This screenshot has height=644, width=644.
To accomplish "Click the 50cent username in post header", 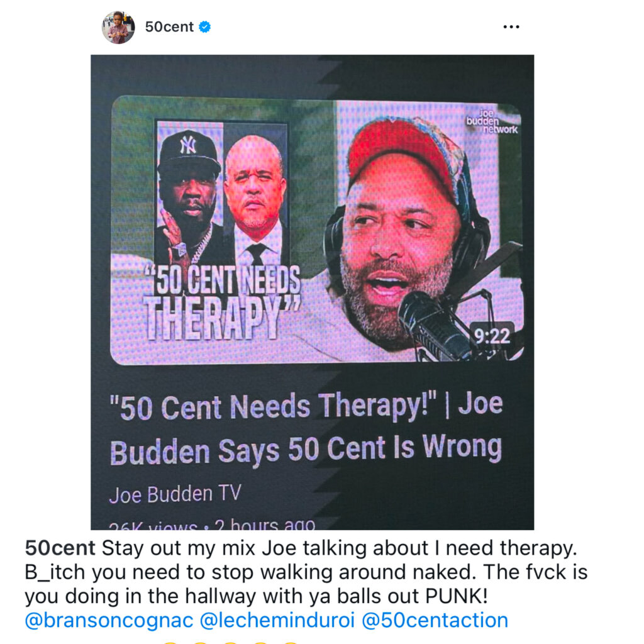I will click(169, 27).
